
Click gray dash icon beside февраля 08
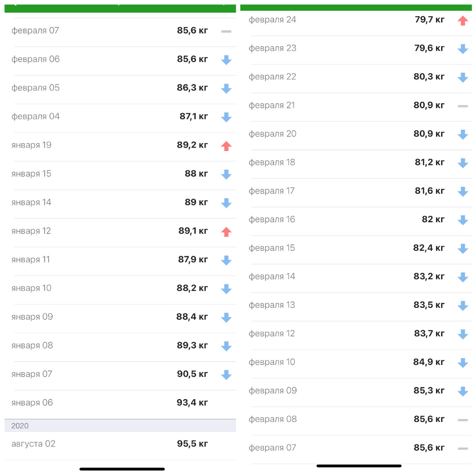click(463, 420)
